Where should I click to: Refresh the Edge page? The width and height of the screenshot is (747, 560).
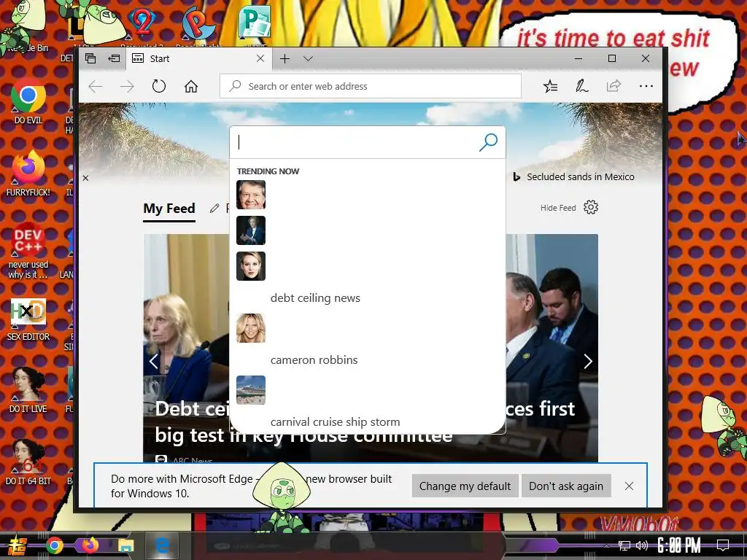[158, 86]
